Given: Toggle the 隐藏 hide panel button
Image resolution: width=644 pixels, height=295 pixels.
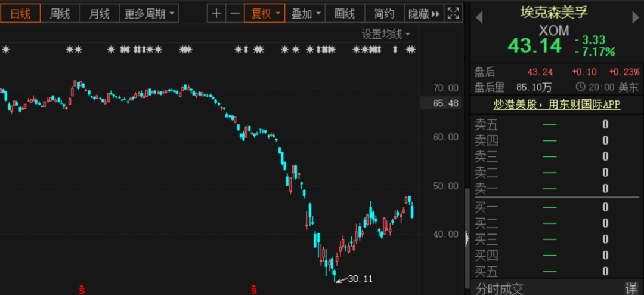Looking at the screenshot, I should coord(423,14).
